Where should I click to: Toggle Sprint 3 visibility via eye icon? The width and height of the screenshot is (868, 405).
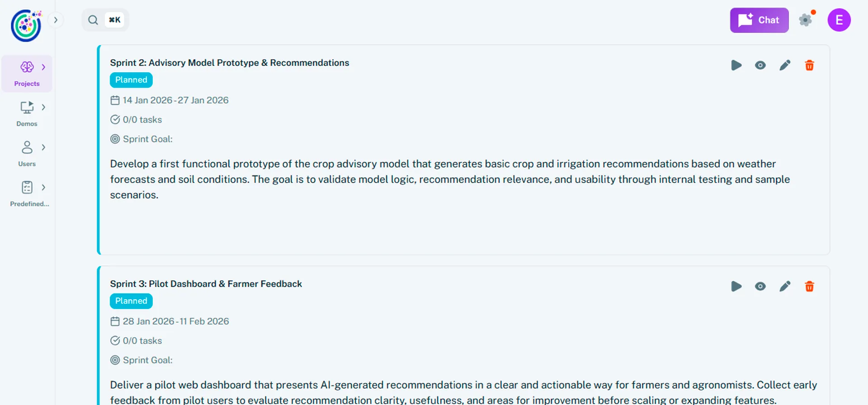pos(760,286)
